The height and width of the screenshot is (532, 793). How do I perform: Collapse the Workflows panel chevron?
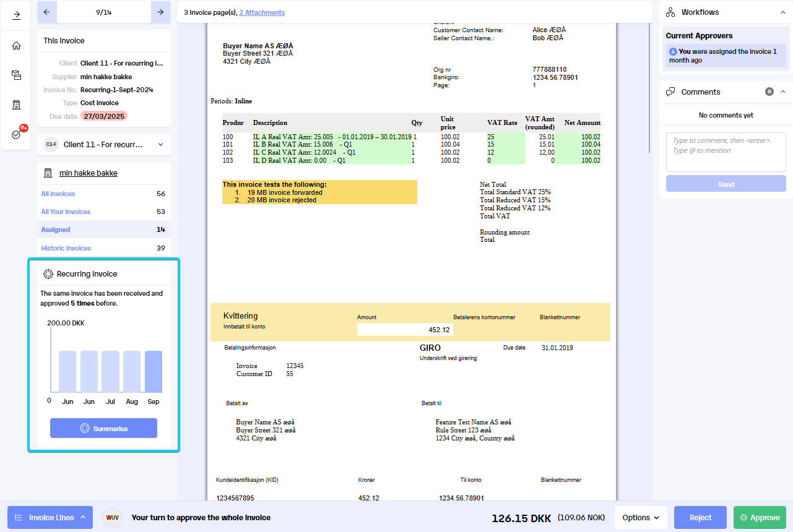tap(782, 12)
